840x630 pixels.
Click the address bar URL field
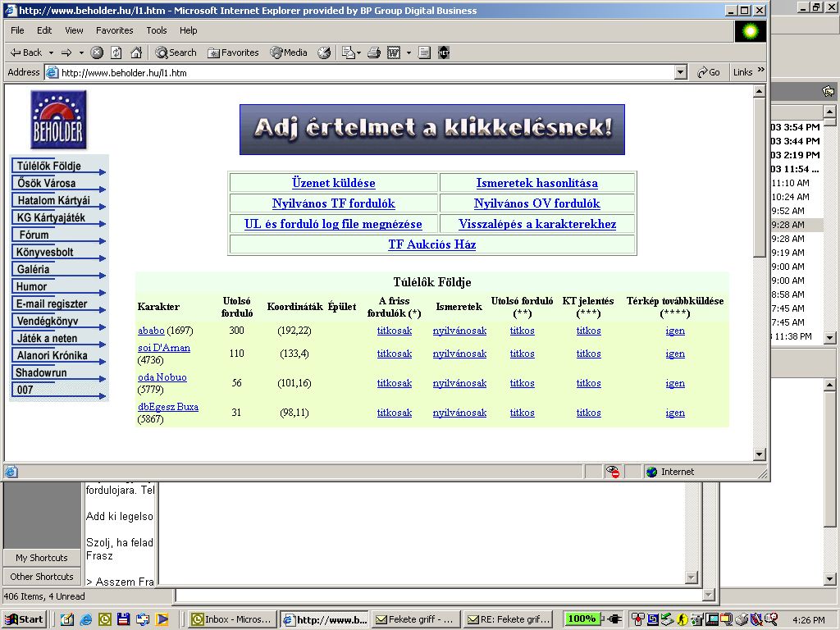click(361, 72)
